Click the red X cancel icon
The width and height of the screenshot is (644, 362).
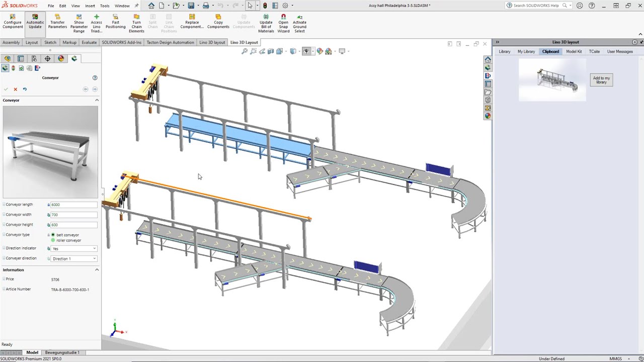pyautogui.click(x=15, y=89)
